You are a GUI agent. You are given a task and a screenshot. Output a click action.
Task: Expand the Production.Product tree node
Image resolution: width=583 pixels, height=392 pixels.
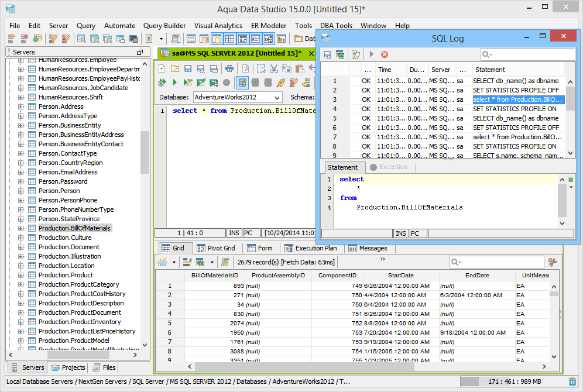point(21,275)
